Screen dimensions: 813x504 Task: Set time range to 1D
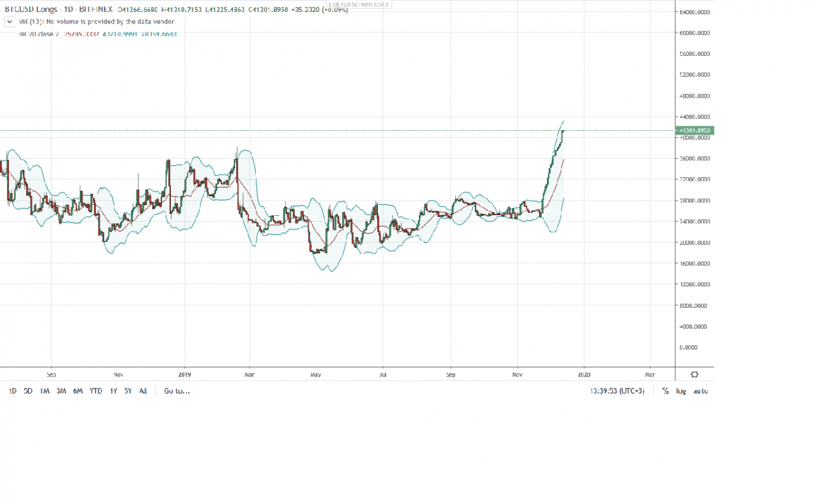[x=13, y=391]
